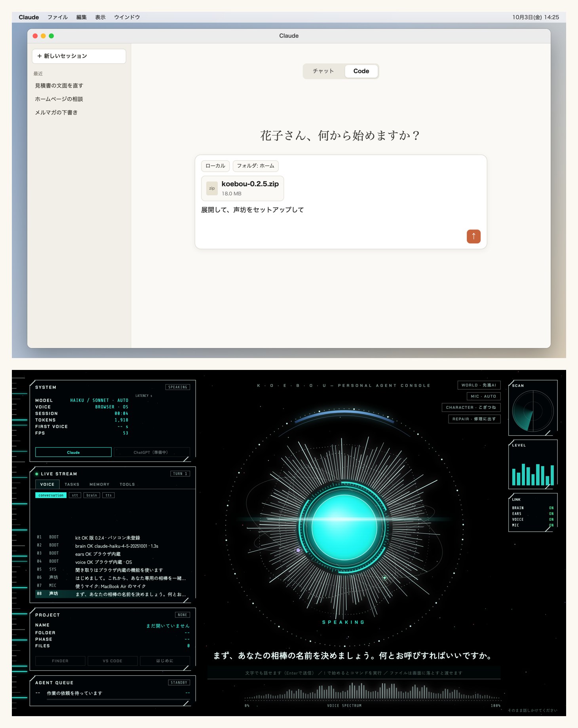Select log row 08 about naming your partner
The width and height of the screenshot is (578, 728).
(112, 594)
